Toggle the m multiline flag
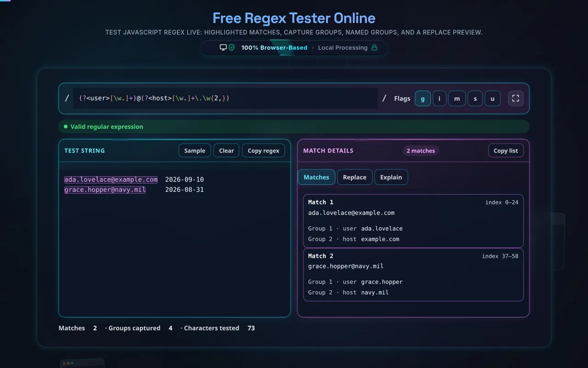Image resolution: width=588 pixels, height=368 pixels. tap(457, 98)
